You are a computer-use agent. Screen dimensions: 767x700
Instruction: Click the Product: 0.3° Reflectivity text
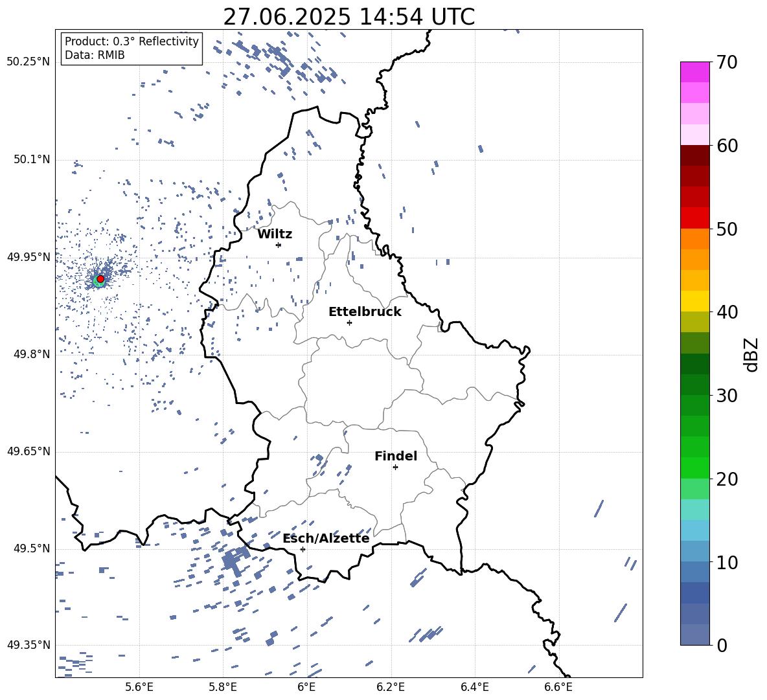tap(132, 41)
